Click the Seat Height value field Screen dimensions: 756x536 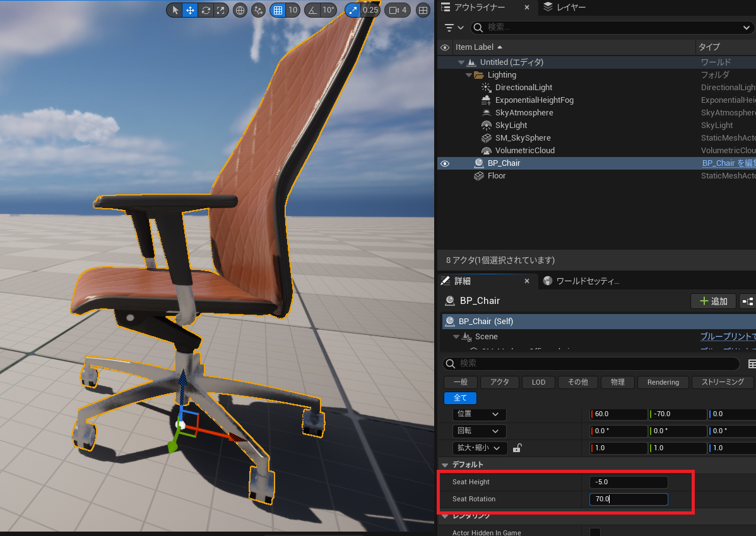pyautogui.click(x=628, y=482)
